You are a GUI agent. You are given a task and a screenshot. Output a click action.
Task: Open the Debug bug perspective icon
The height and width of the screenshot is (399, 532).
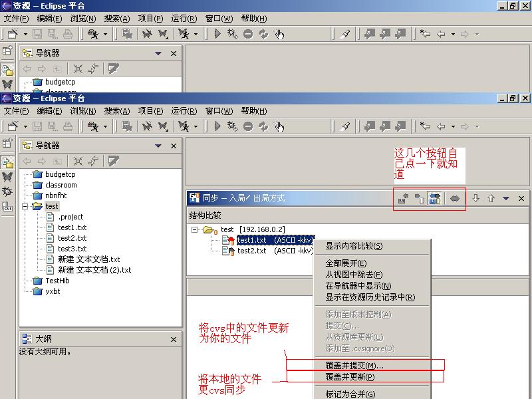tap(7, 192)
